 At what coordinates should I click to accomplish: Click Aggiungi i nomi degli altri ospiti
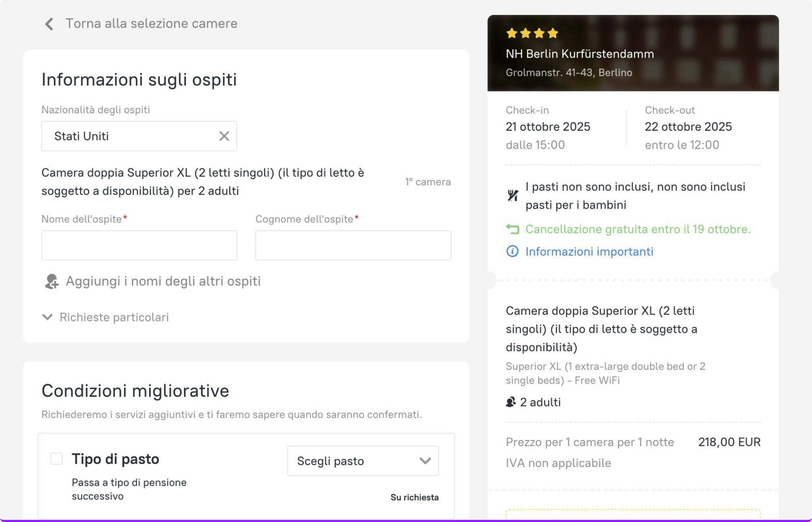tap(163, 281)
